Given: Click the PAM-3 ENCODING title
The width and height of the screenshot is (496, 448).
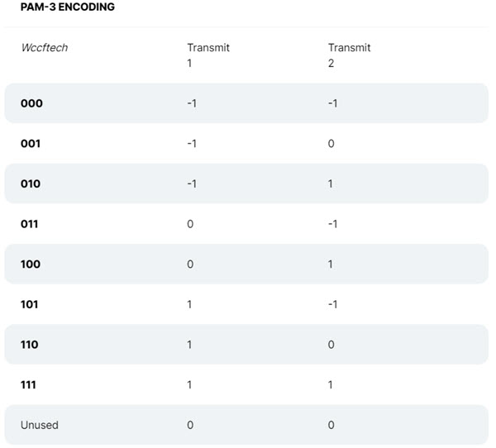Looking at the screenshot, I should pyautogui.click(x=68, y=7).
